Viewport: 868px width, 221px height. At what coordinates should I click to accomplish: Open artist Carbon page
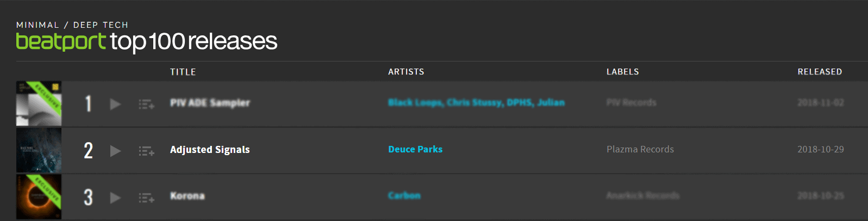pyautogui.click(x=404, y=195)
